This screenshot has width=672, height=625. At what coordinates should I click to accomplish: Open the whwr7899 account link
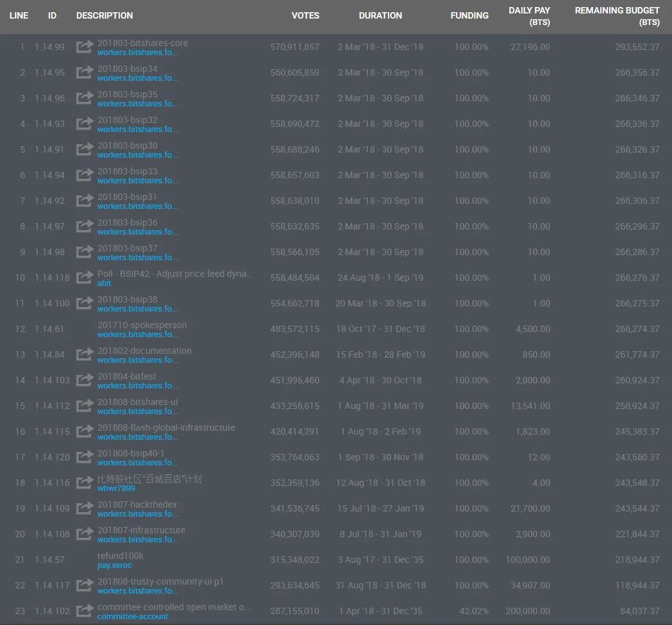pos(116,488)
